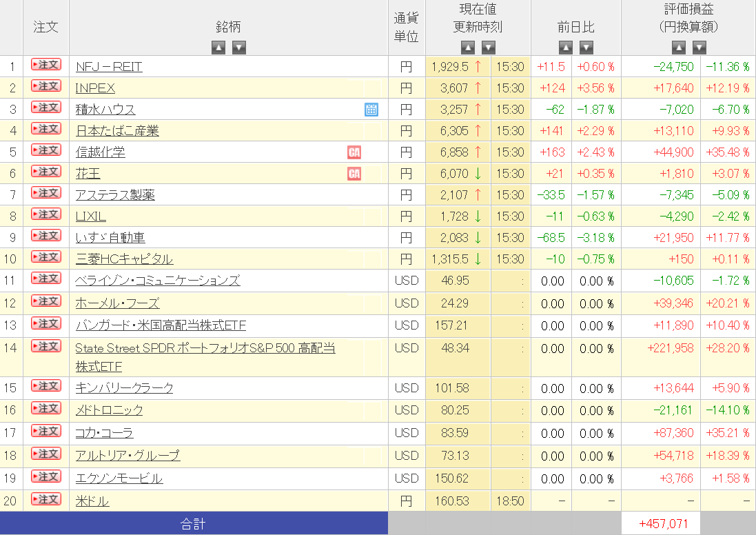Open the 日本たばこ産業 link
756x535 pixels.
coord(117,131)
